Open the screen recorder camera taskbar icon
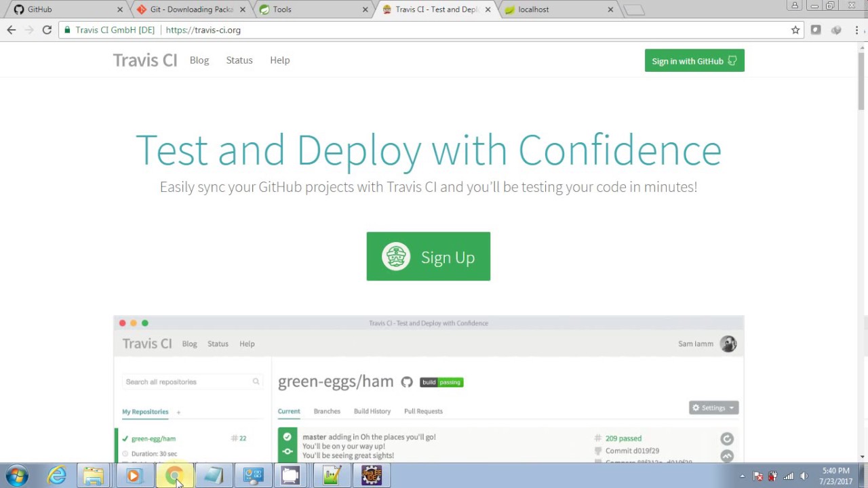 click(x=291, y=476)
